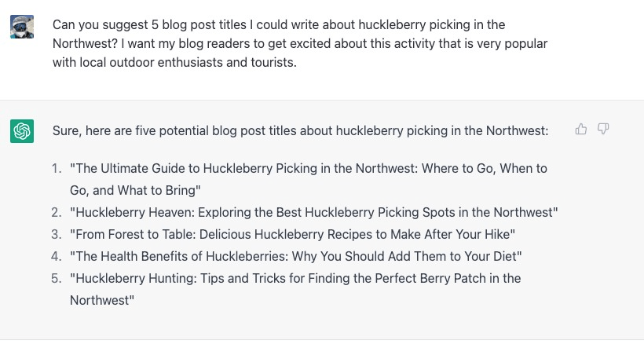Click the "Sure, here are five potential" sentence
Screen dimensions: 644x355
[x=300, y=130]
